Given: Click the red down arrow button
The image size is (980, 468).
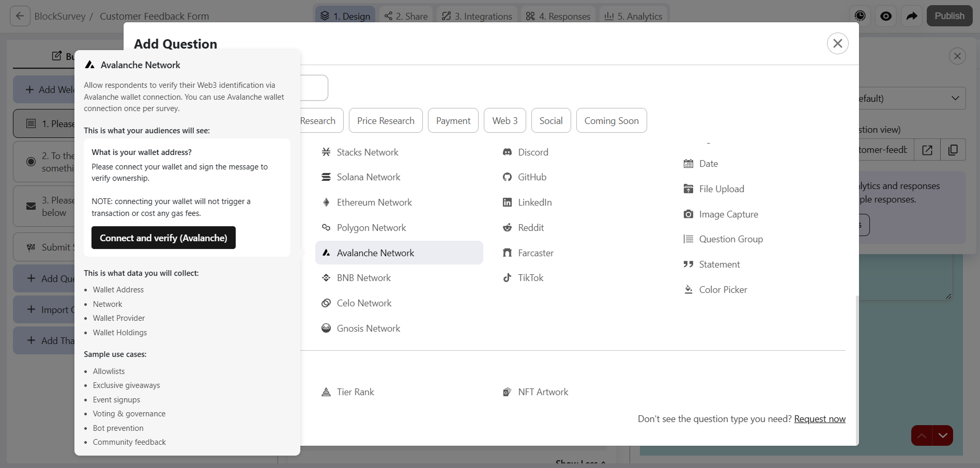Looking at the screenshot, I should coord(943,435).
